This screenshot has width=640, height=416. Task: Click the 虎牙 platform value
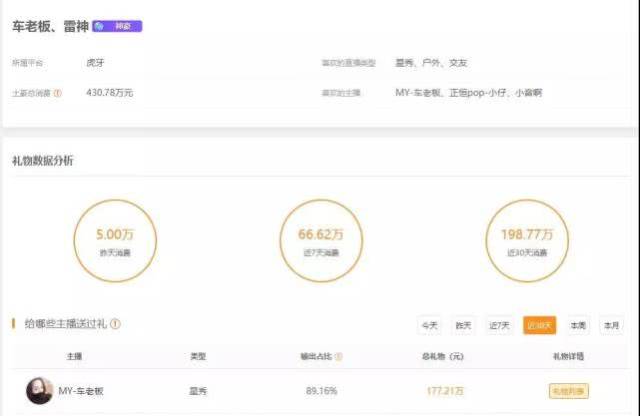coord(95,63)
